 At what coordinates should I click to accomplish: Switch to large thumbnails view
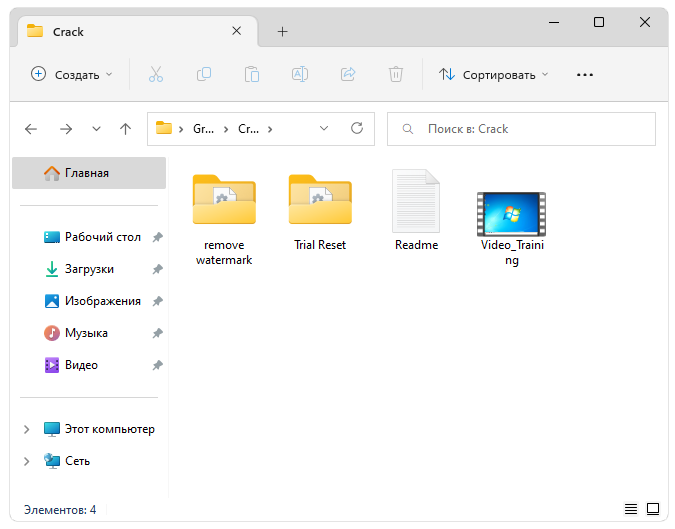(653, 509)
